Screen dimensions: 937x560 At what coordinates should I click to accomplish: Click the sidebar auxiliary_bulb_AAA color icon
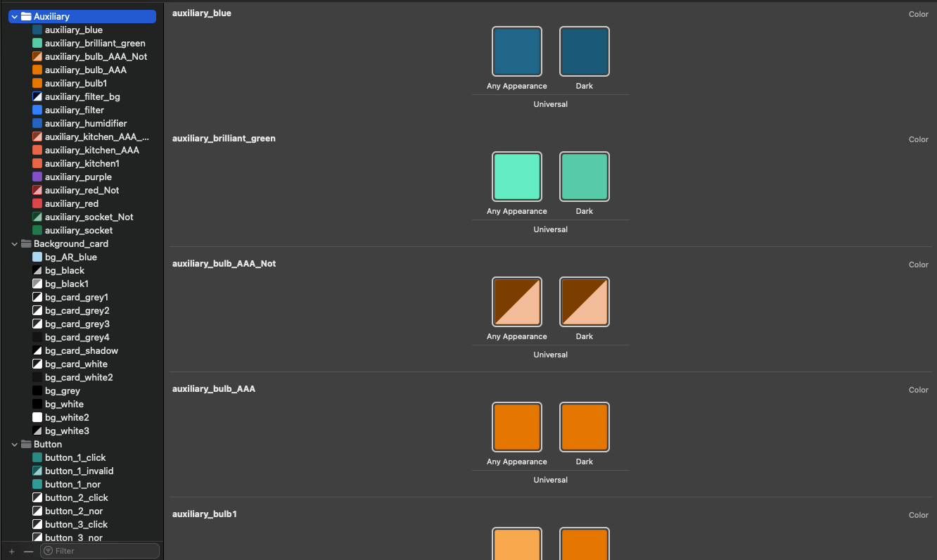tap(37, 70)
